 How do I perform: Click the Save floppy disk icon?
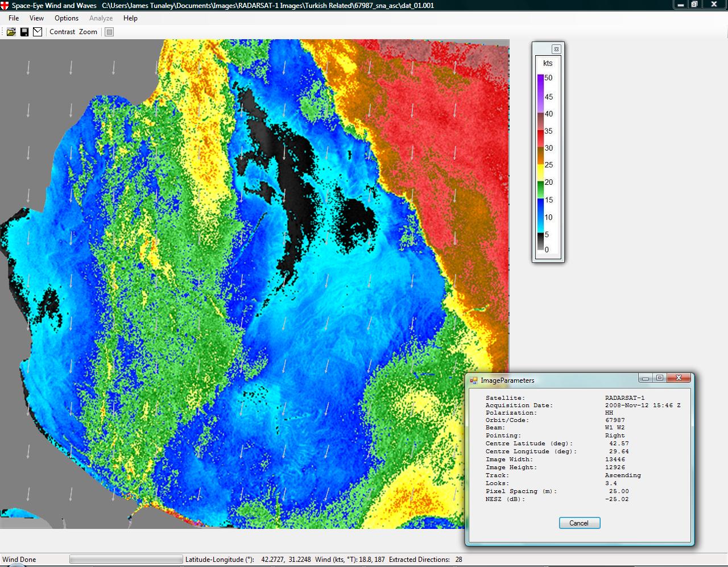(x=24, y=32)
